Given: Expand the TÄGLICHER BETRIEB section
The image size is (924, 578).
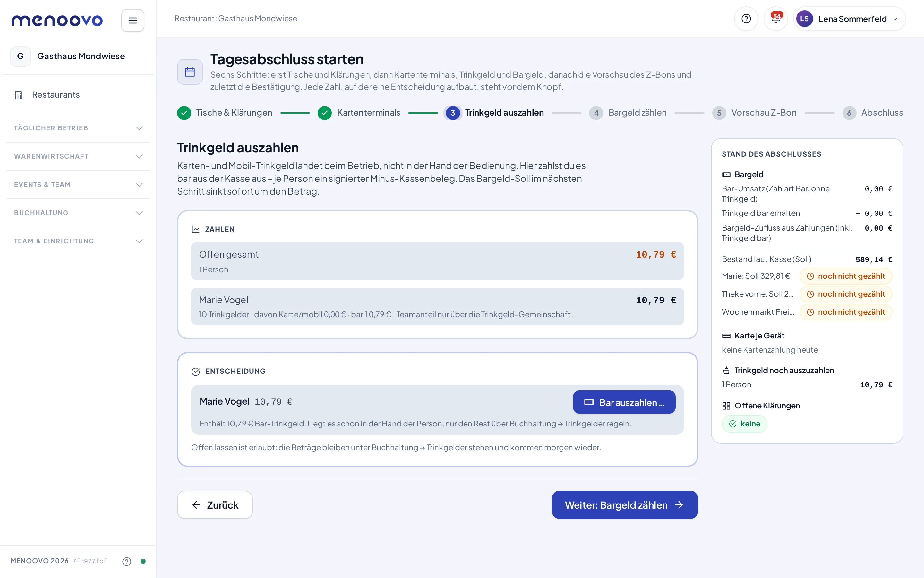Looking at the screenshot, I should pos(78,128).
